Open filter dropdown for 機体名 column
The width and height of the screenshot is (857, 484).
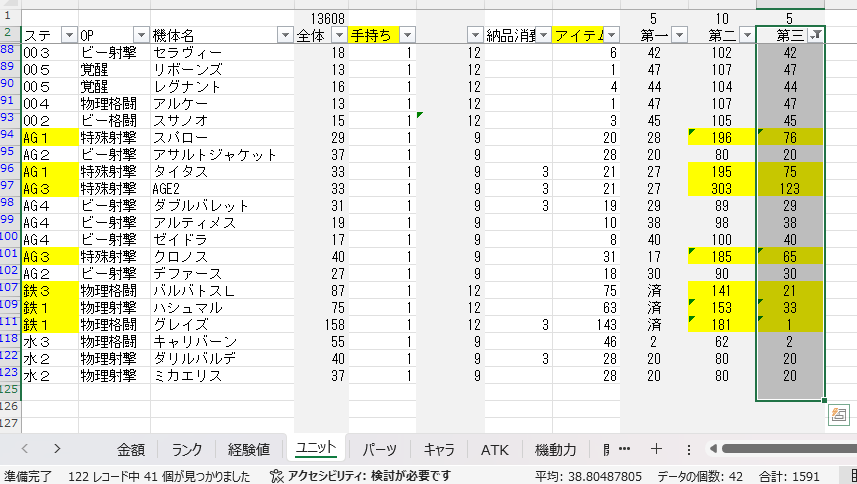(285, 36)
